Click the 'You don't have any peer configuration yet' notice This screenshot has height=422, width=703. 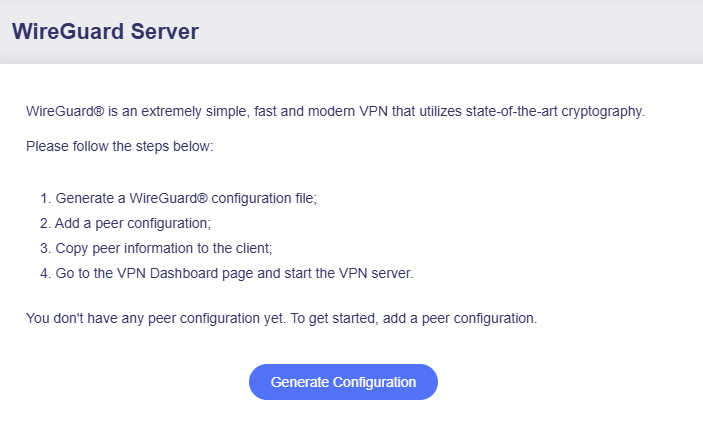[281, 318]
